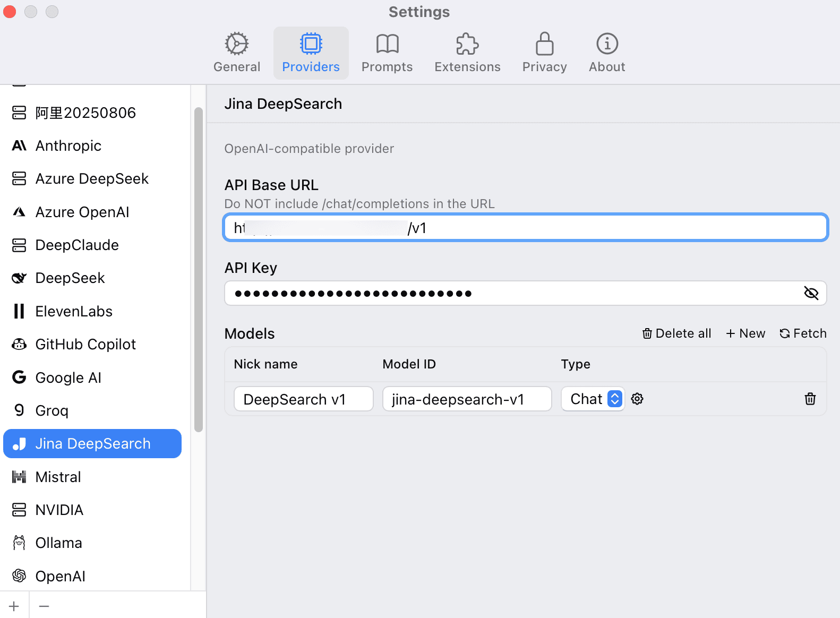Click the provider list scrollbar
Image resolution: width=840 pixels, height=618 pixels.
(199, 270)
